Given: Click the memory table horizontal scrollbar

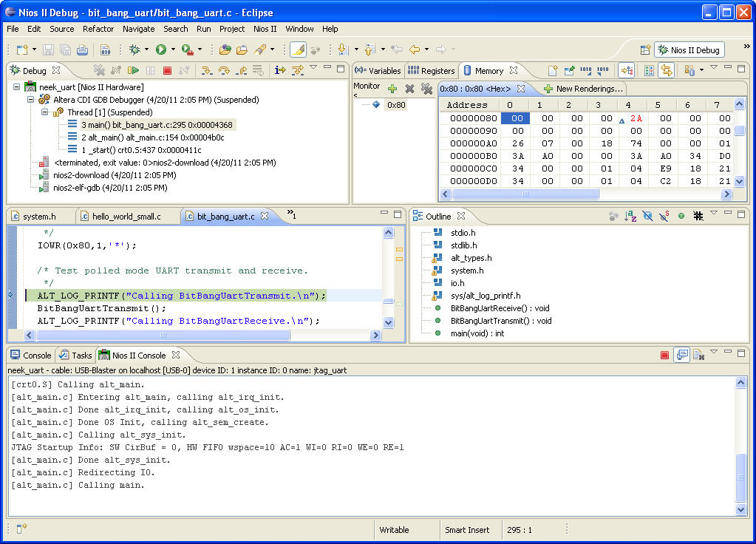Looking at the screenshot, I should tap(525, 194).
